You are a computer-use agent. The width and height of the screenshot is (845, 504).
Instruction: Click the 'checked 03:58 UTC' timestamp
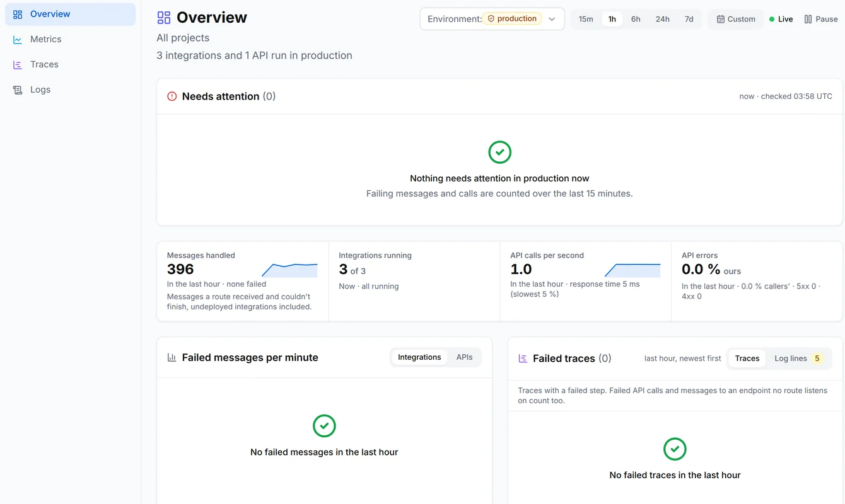(x=796, y=96)
